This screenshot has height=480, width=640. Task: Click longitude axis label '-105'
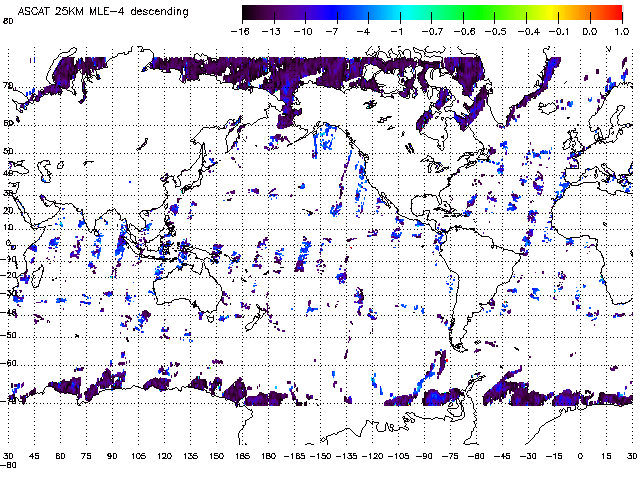pyautogui.click(x=398, y=456)
